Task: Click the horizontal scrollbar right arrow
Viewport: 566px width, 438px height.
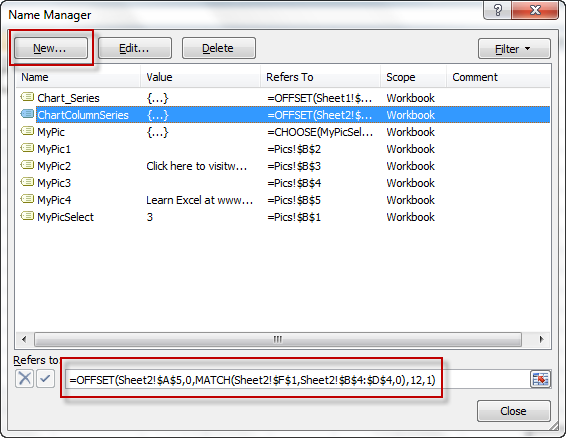Action: [541, 339]
